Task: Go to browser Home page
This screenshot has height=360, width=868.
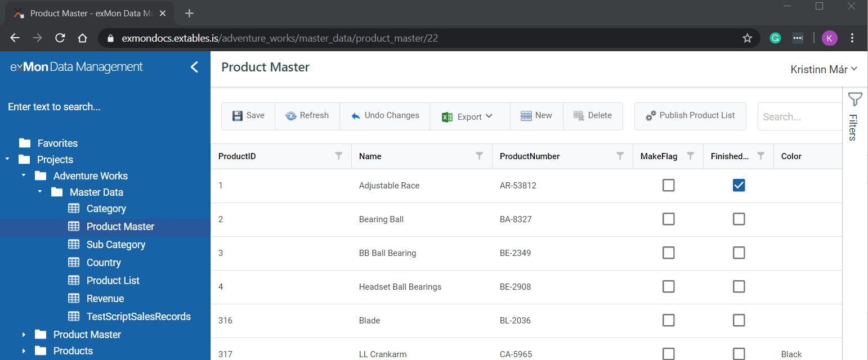Action: 82,38
